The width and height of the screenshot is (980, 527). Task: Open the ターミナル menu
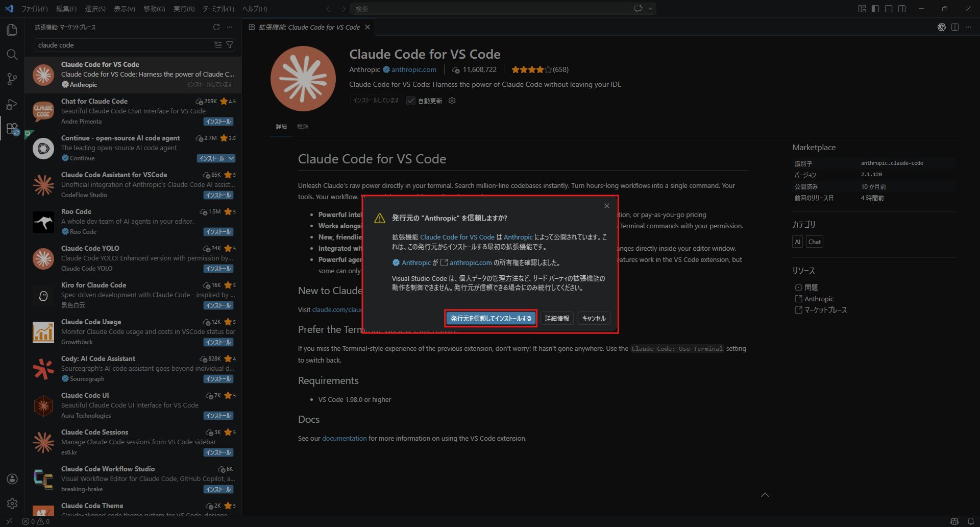(x=218, y=9)
